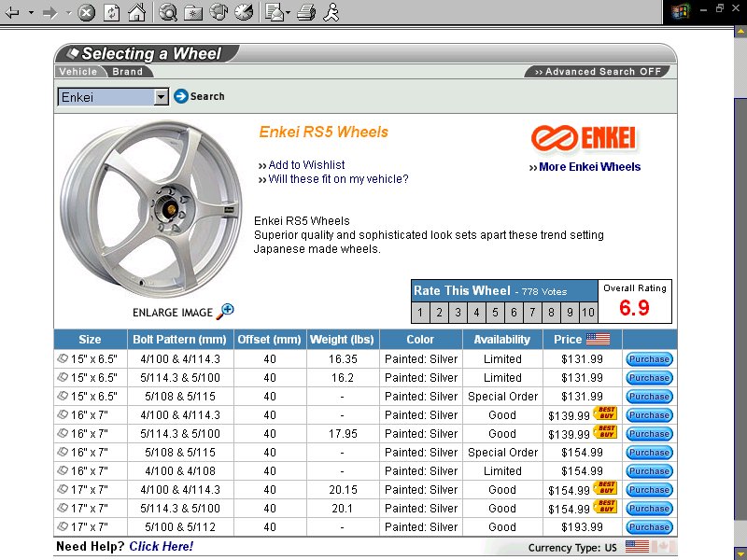Switch to the Brand tab

pyautogui.click(x=127, y=72)
